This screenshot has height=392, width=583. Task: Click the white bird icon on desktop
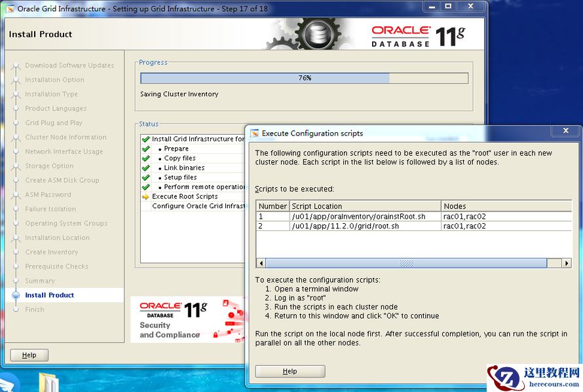click(8, 384)
